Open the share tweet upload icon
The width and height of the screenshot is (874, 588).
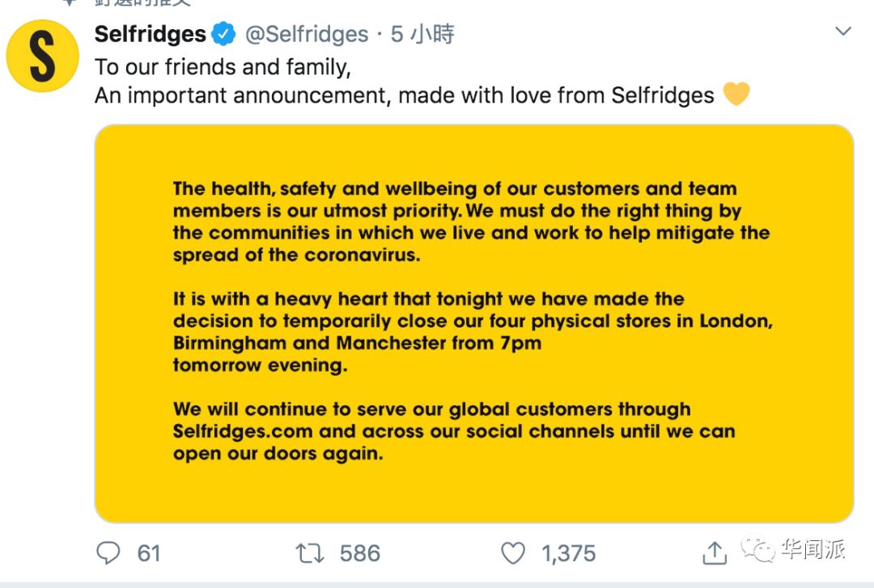tap(714, 553)
